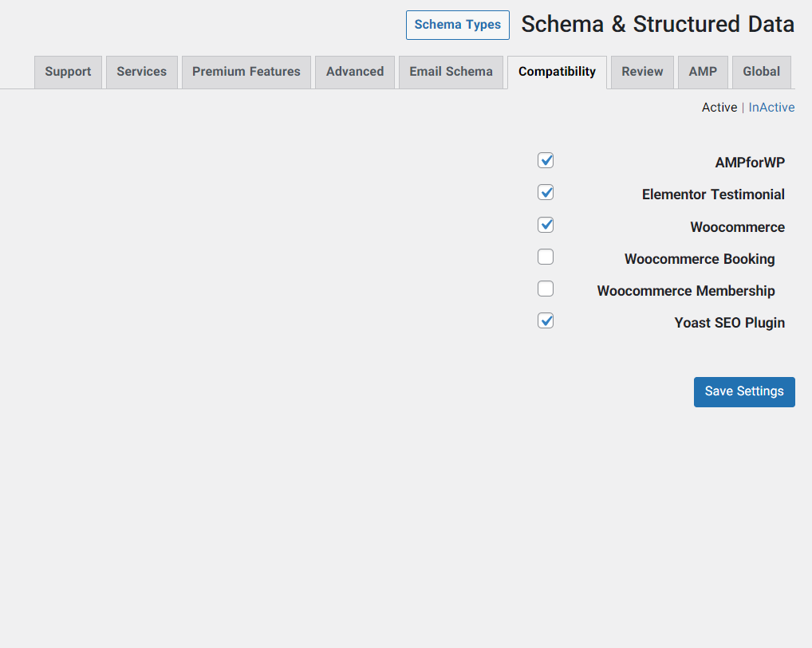Show InActive compatibility plugins
Screen dimensions: 812x648
coord(771,107)
